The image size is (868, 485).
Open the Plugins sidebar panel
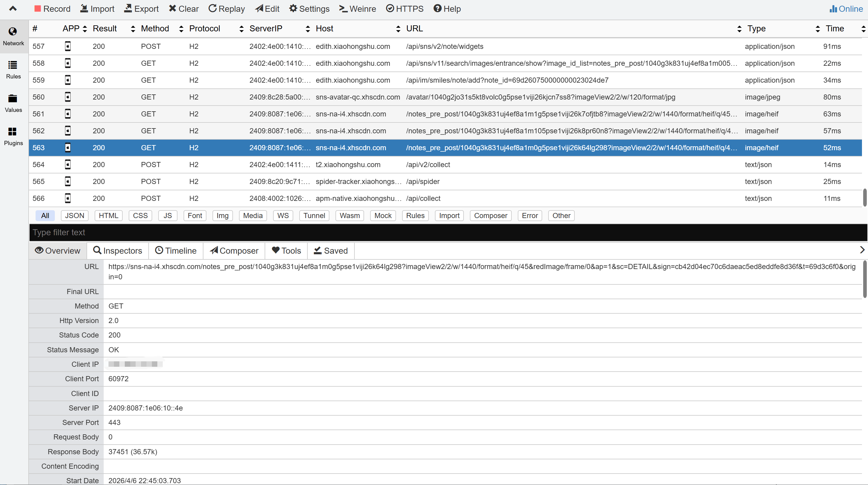(13, 136)
